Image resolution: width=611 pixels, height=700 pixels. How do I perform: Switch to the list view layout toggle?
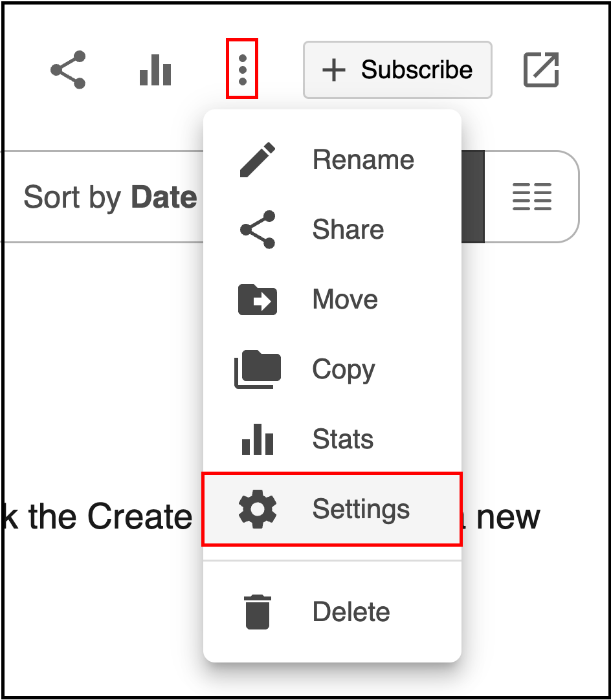tap(532, 197)
